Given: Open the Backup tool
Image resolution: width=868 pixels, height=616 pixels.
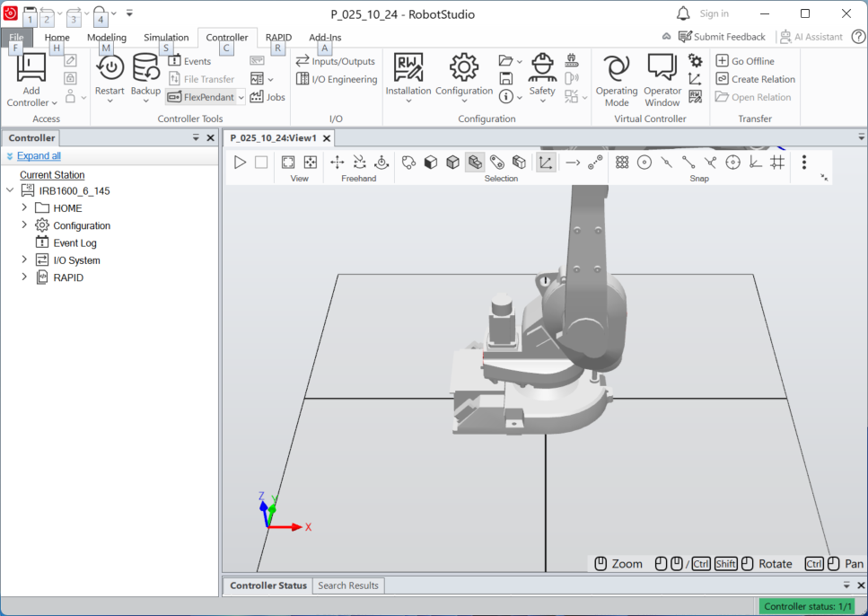Looking at the screenshot, I should [145, 68].
